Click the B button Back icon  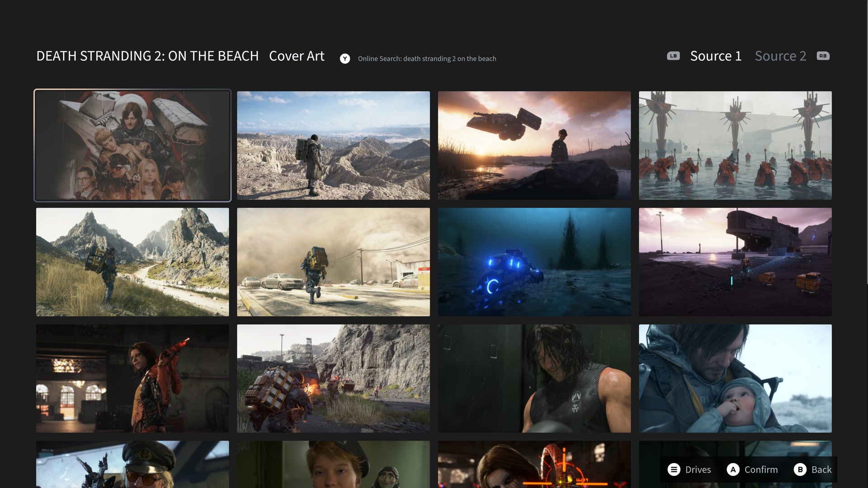click(x=800, y=469)
